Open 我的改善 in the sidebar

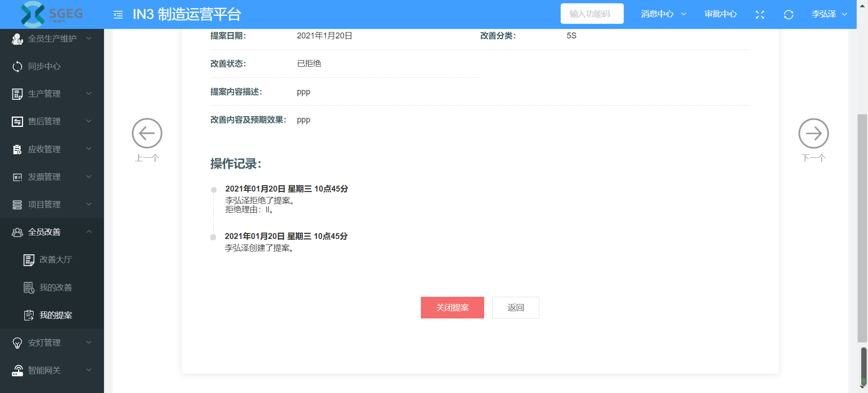[x=55, y=288]
